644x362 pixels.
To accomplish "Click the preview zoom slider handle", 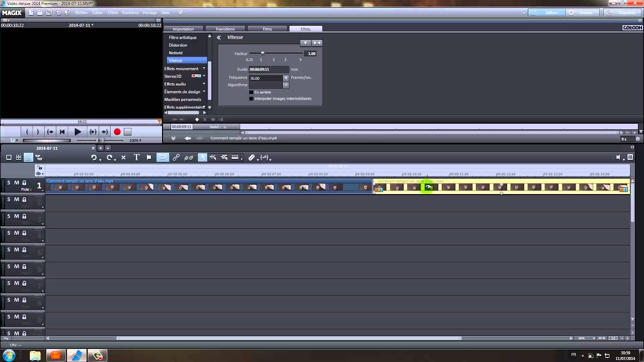I will pyautogui.click(x=101, y=140).
